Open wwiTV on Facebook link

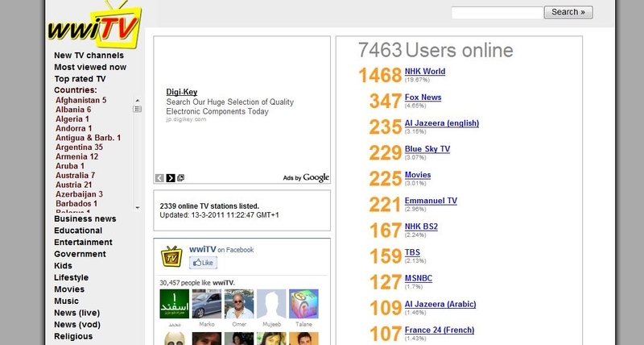point(221,250)
